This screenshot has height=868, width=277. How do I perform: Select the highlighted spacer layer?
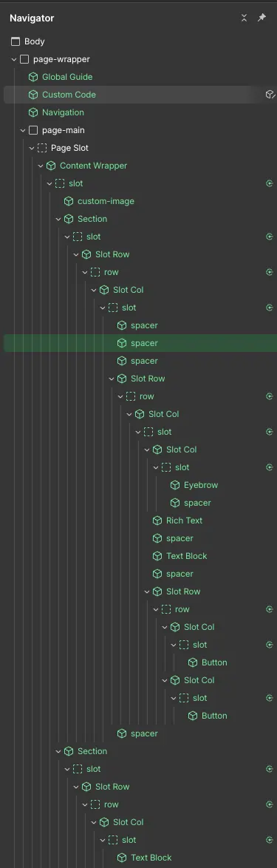[x=140, y=343]
